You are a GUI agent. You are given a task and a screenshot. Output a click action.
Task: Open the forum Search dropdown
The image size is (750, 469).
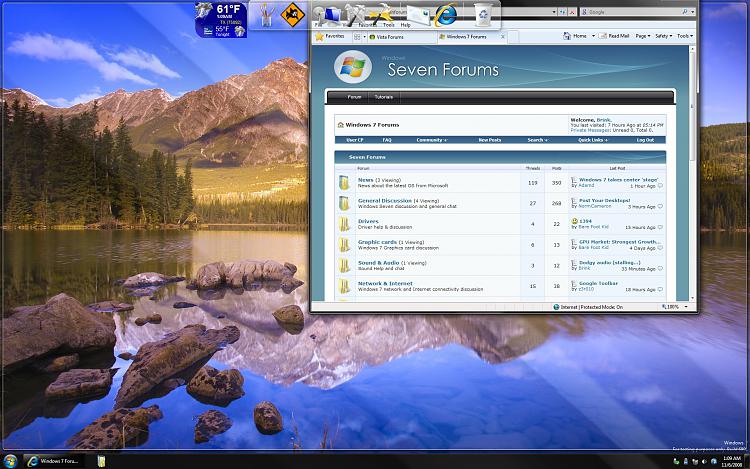click(538, 140)
